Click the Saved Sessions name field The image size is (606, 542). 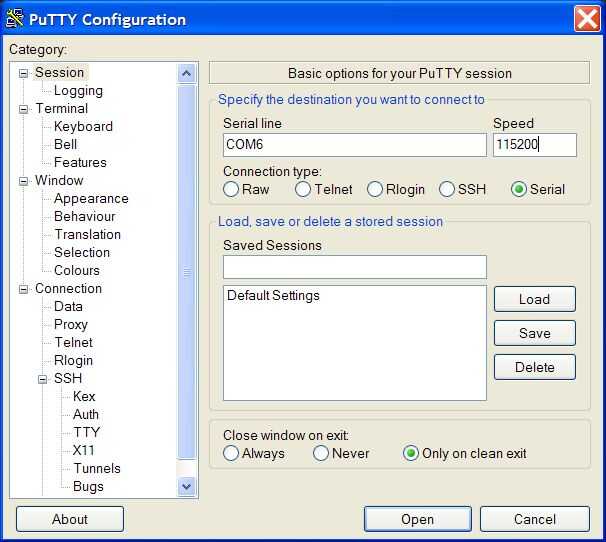point(355,267)
